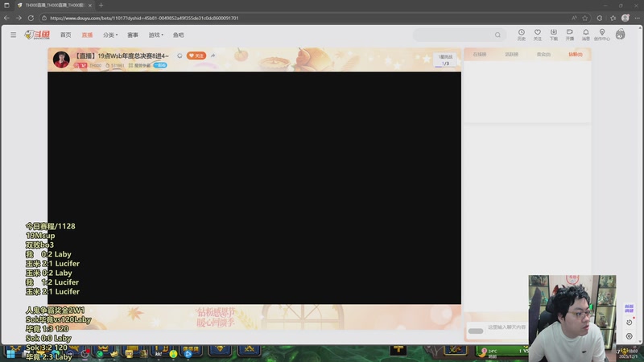Reload the Douyu page

point(31,18)
